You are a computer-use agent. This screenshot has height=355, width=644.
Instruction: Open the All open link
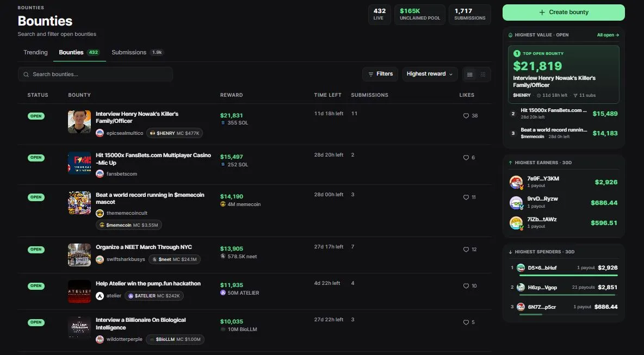click(608, 35)
